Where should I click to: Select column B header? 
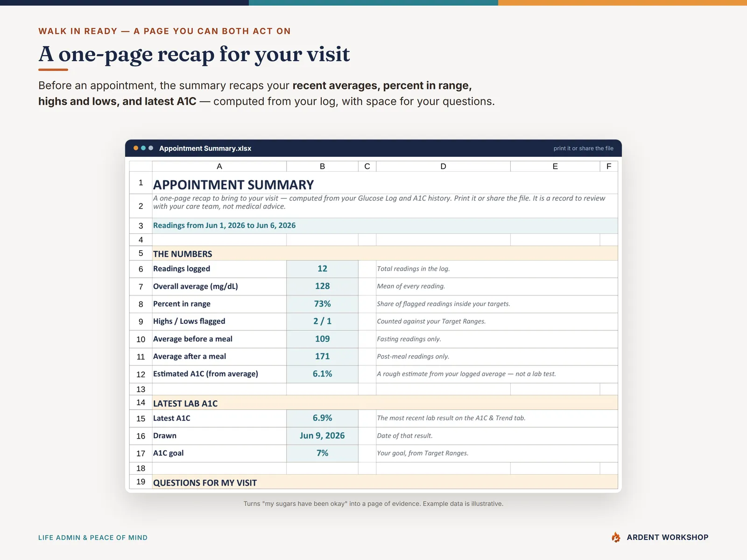322,166
